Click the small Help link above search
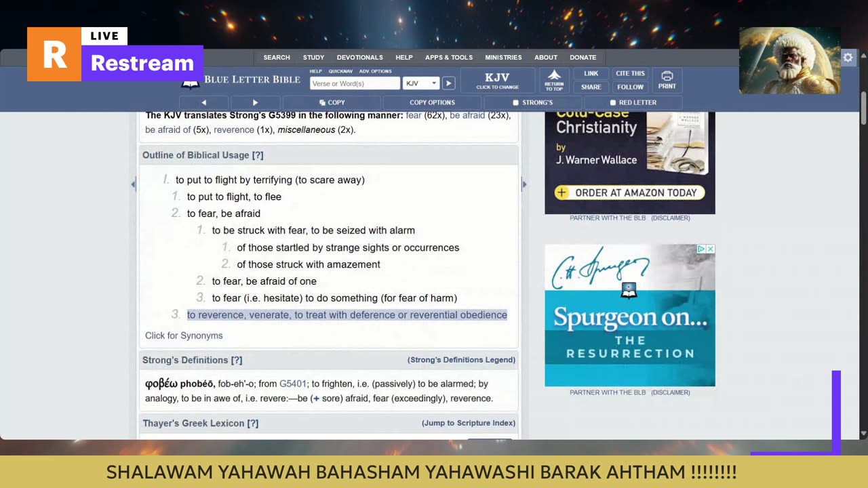 point(315,71)
